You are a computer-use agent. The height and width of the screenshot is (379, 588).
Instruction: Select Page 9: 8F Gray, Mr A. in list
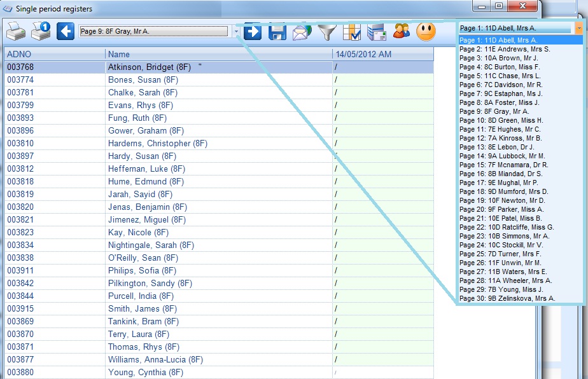coord(521,111)
